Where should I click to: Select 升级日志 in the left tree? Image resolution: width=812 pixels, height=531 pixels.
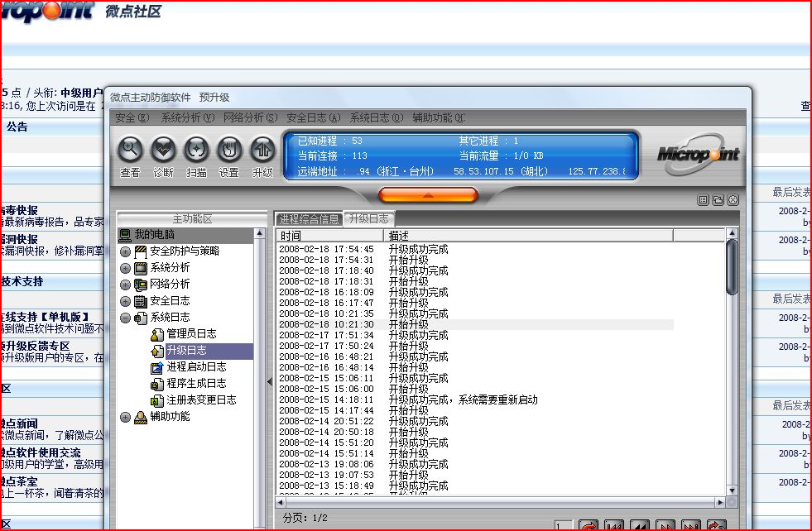(x=186, y=351)
